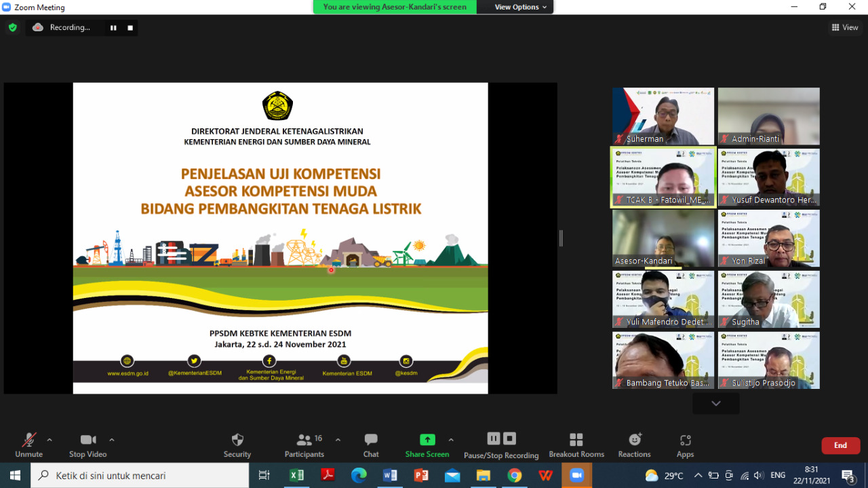This screenshot has width=868, height=488.
Task: Open the Participants list
Action: pos(304,445)
